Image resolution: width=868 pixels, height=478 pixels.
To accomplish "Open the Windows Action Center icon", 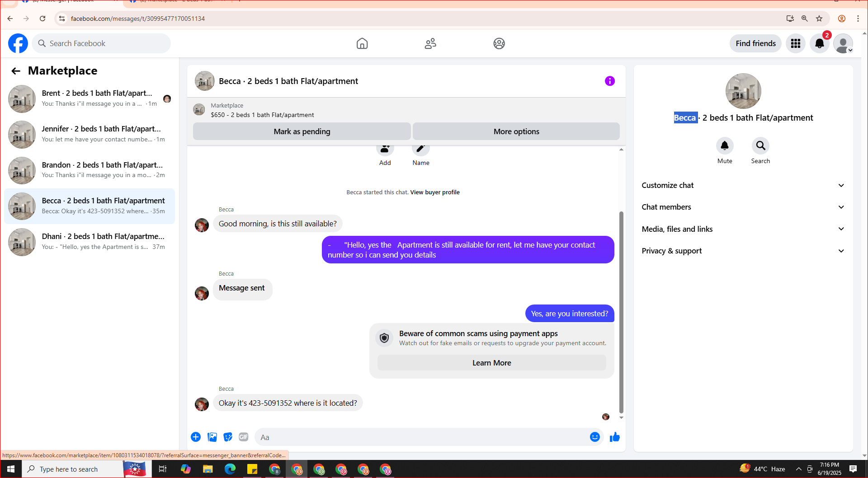I will click(x=853, y=469).
